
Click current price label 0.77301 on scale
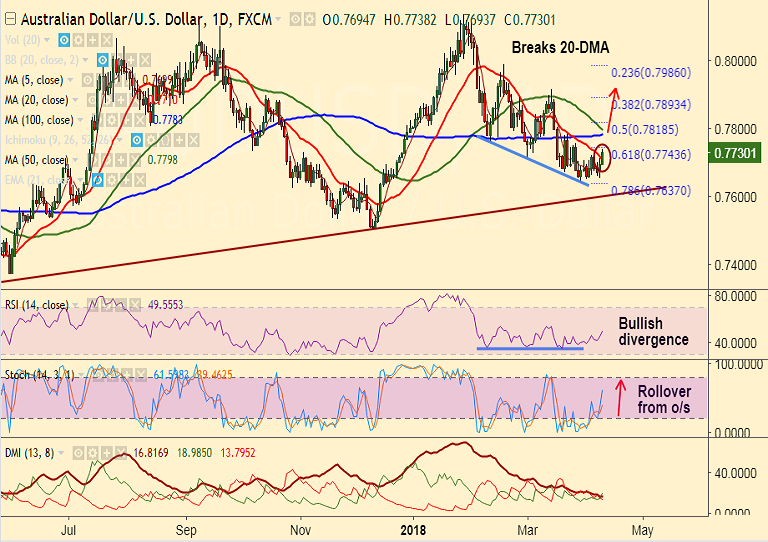(x=735, y=154)
